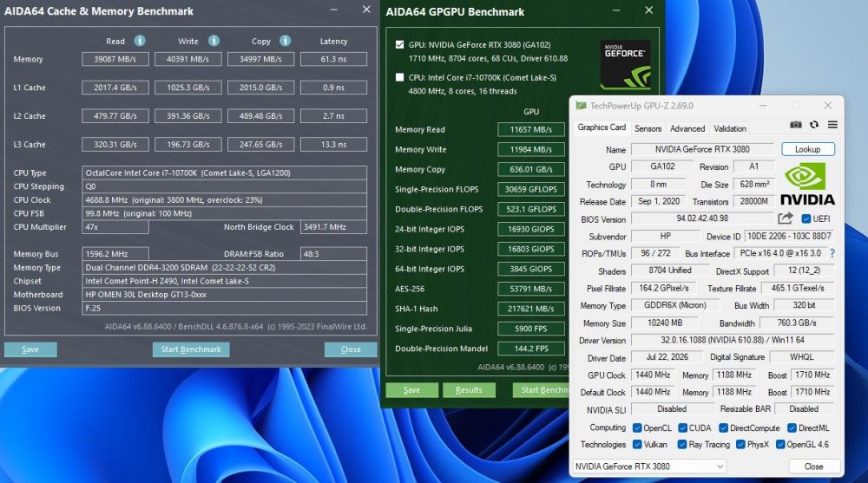Click the L3 Cache Copy 247.65 GB/s field
Viewport: 868px width, 483px height.
coord(260,145)
